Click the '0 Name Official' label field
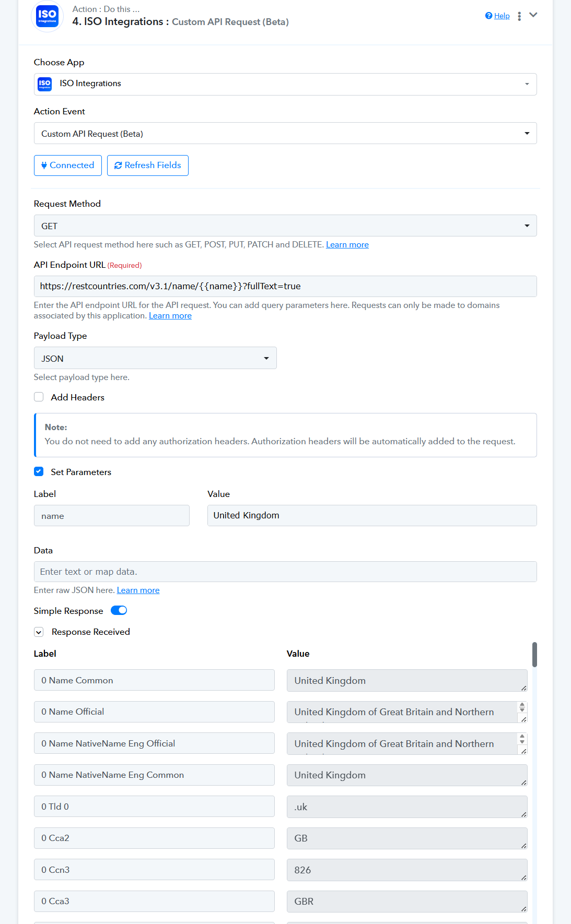 pyautogui.click(x=154, y=712)
